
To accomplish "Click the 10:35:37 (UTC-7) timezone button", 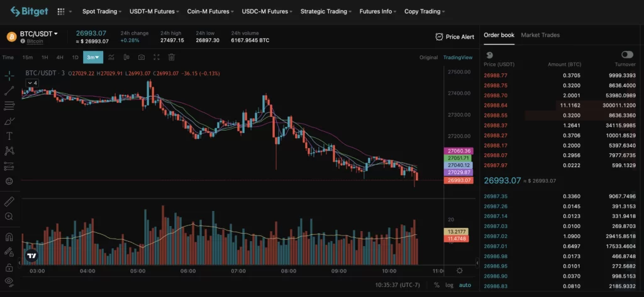I will (398, 285).
